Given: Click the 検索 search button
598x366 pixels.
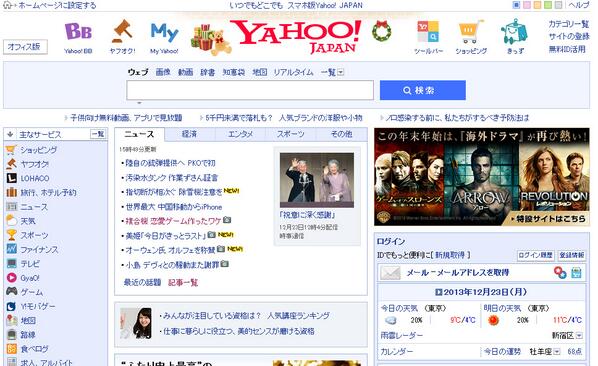Looking at the screenshot, I should pos(423,90).
